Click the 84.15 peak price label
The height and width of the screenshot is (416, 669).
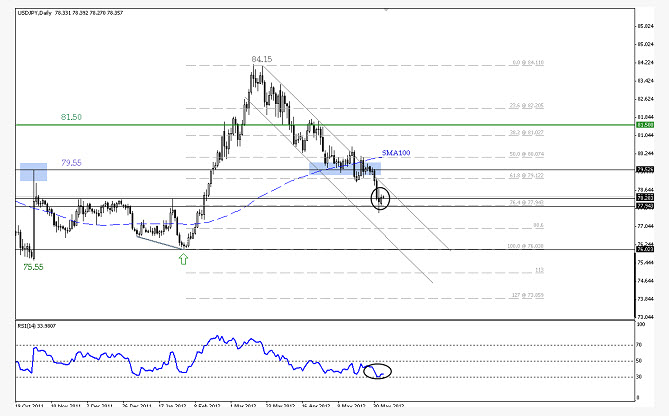262,59
